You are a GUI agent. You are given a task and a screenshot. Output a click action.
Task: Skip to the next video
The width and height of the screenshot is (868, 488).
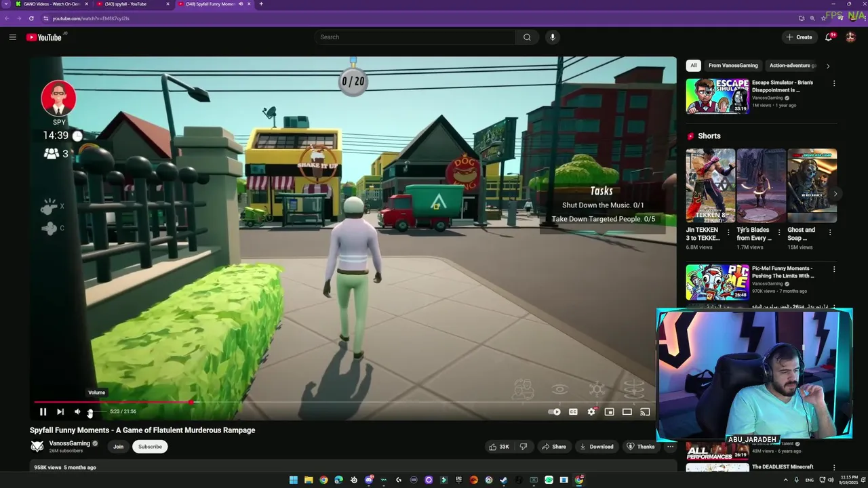click(x=60, y=411)
